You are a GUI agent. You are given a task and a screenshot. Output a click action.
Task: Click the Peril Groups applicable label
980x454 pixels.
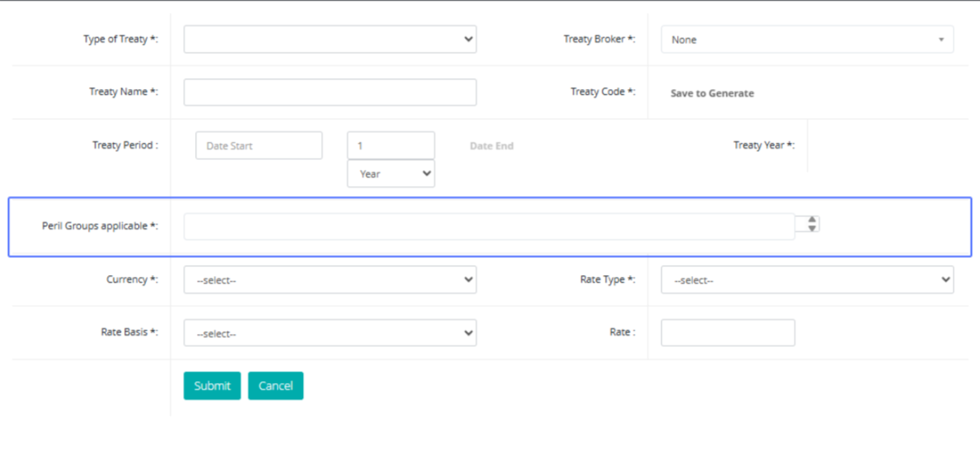100,226
